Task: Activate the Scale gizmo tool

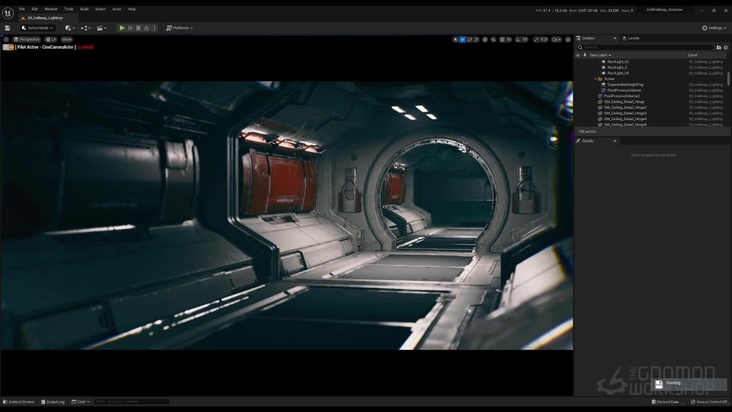Action: (476, 40)
